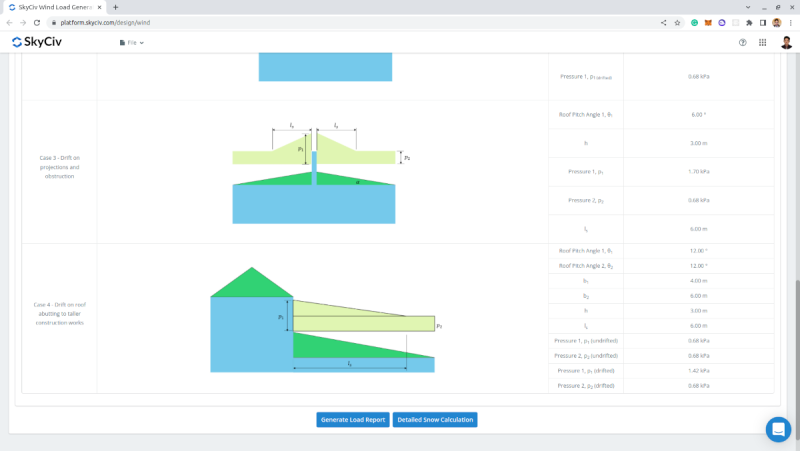Click the SkyCiv user profile avatar

click(786, 43)
